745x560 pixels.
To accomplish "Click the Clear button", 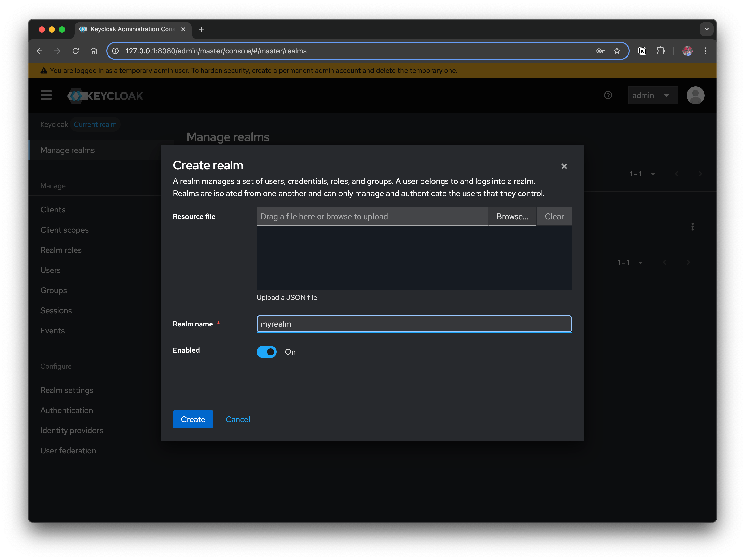I will 554,216.
